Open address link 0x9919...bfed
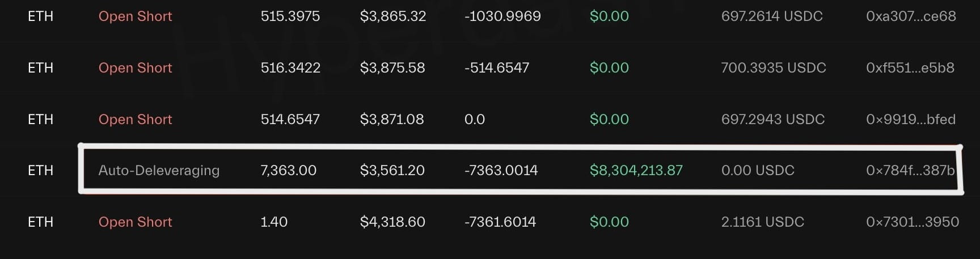 910,120
